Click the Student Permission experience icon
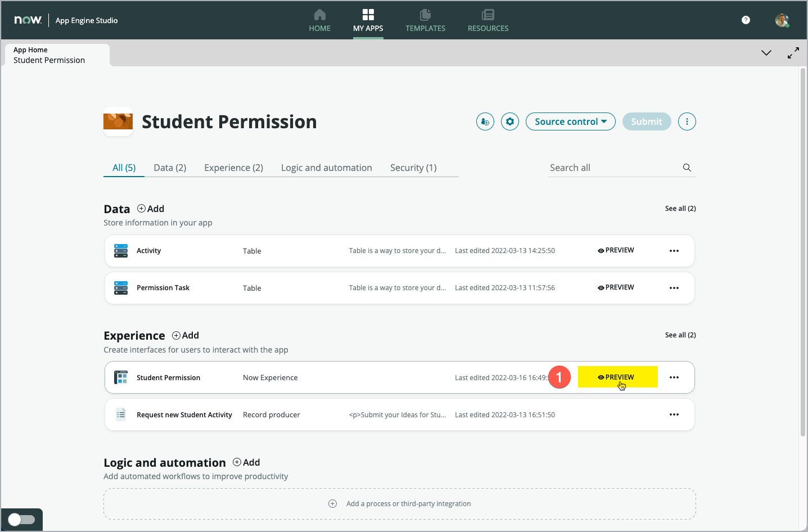808x532 pixels. tap(121, 377)
